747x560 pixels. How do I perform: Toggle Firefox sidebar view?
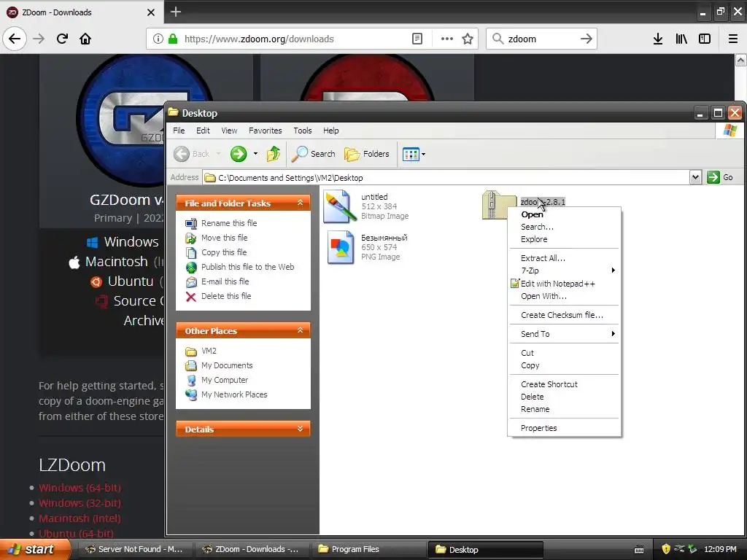coord(705,39)
